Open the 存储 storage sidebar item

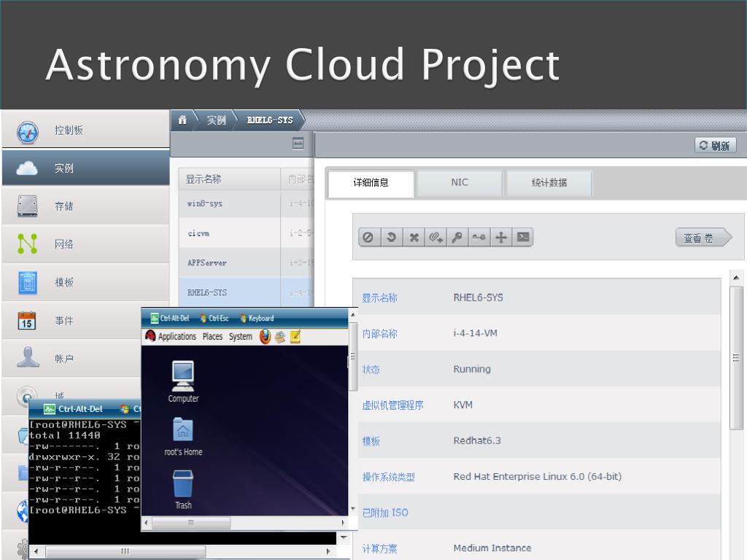pos(86,206)
